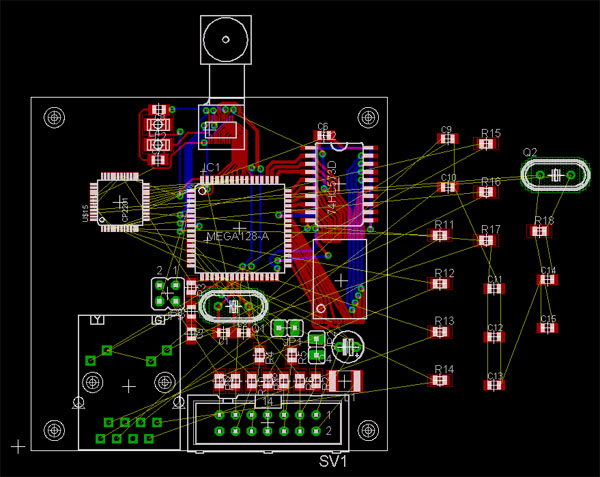Select resistor R17
The image size is (600, 477).
(486, 240)
